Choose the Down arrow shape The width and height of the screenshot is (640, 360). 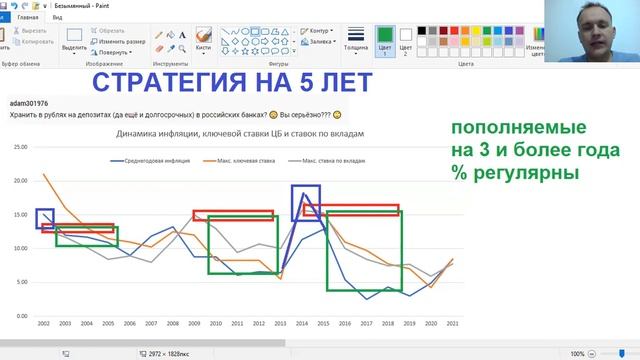pos(225,51)
